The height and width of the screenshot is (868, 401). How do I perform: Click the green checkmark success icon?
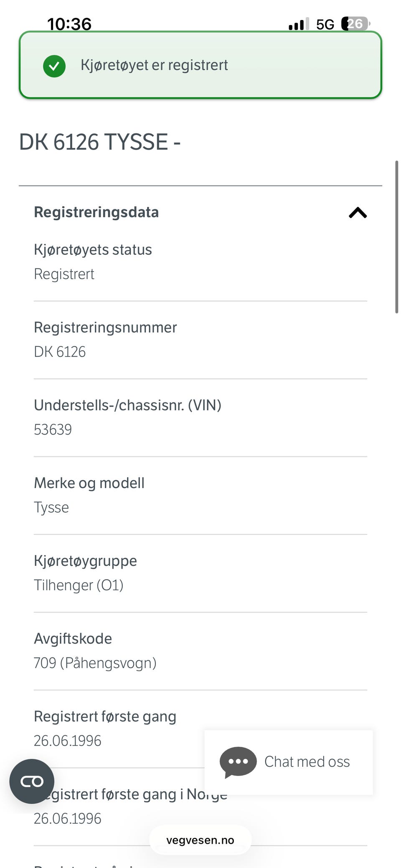[54, 66]
